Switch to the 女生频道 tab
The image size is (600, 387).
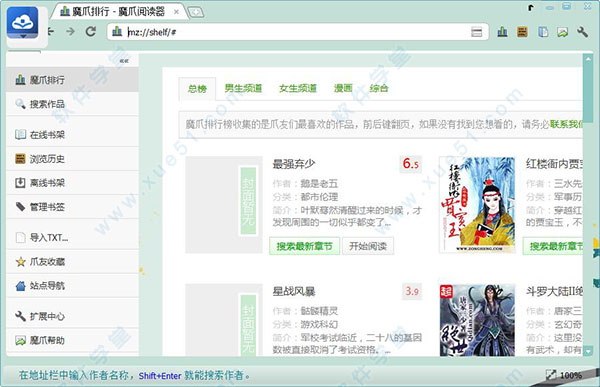tap(298, 88)
